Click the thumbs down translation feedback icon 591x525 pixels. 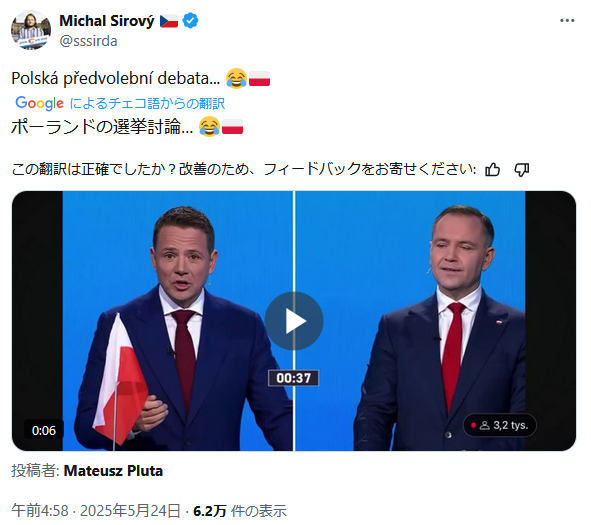522,170
